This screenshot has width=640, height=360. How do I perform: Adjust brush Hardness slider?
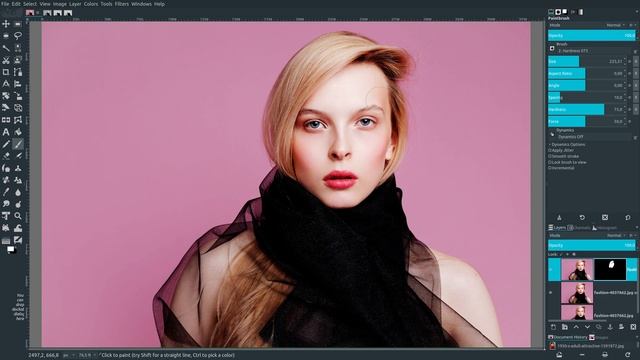coord(586,109)
